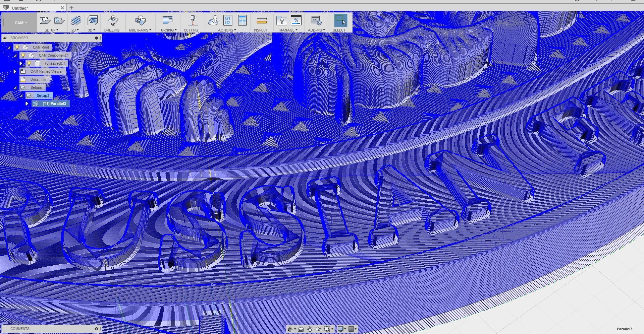
Task: Select the 3D toolpath strategy icon
Action: 92,21
